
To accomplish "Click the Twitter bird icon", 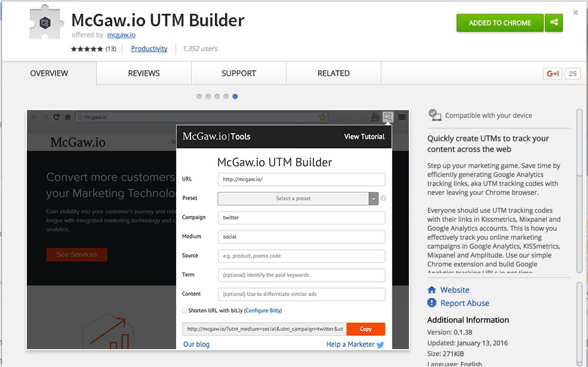I will click(x=380, y=344).
